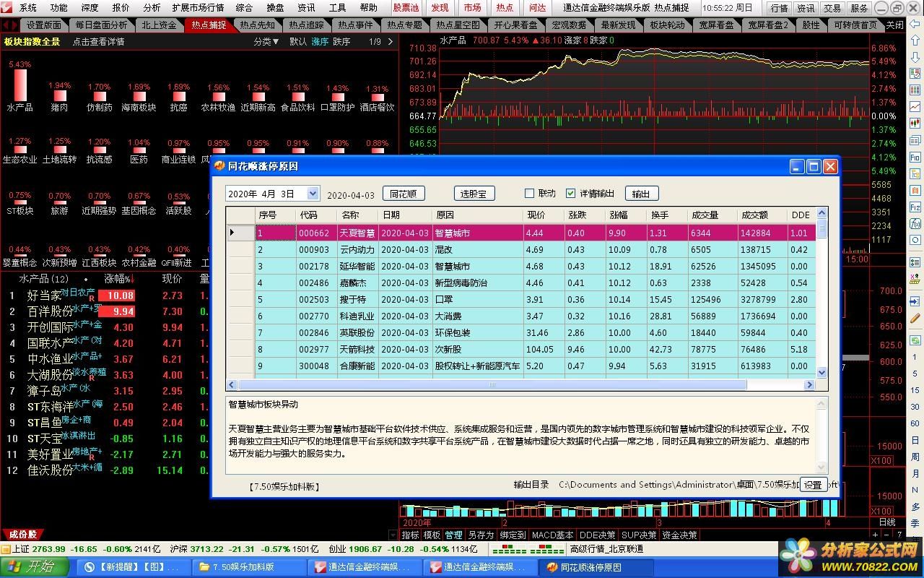This screenshot has height=578, width=924.
Task: Click the green refresh icon in right sidebar
Action: [915, 340]
